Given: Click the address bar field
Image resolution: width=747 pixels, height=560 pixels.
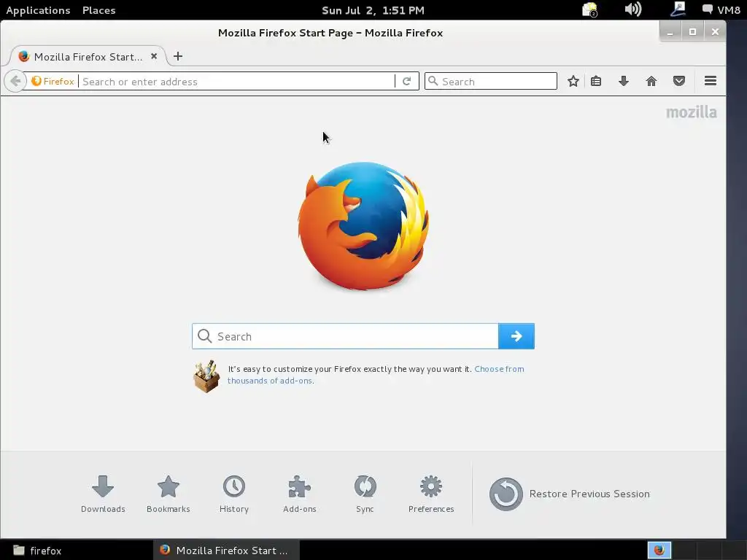Looking at the screenshot, I should coord(237,82).
